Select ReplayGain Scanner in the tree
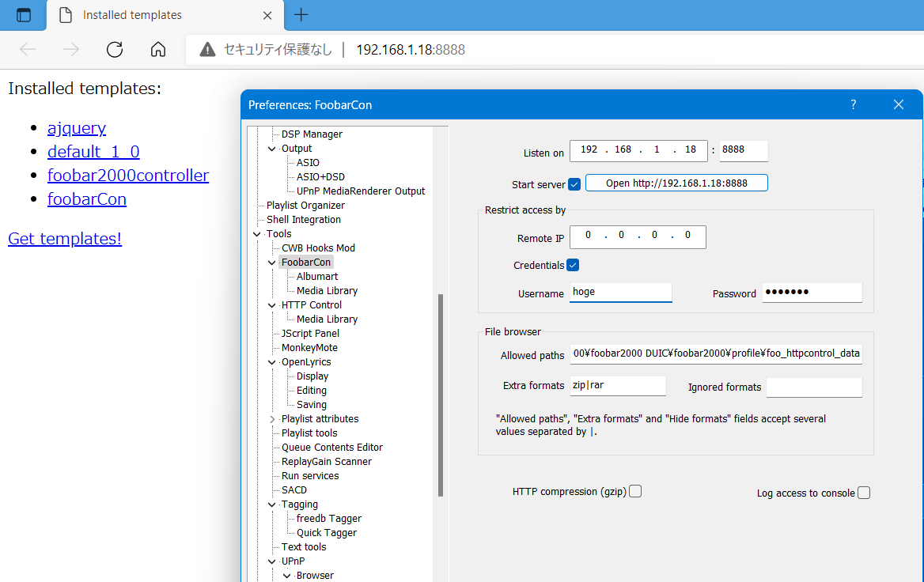924x582 pixels. (327, 462)
